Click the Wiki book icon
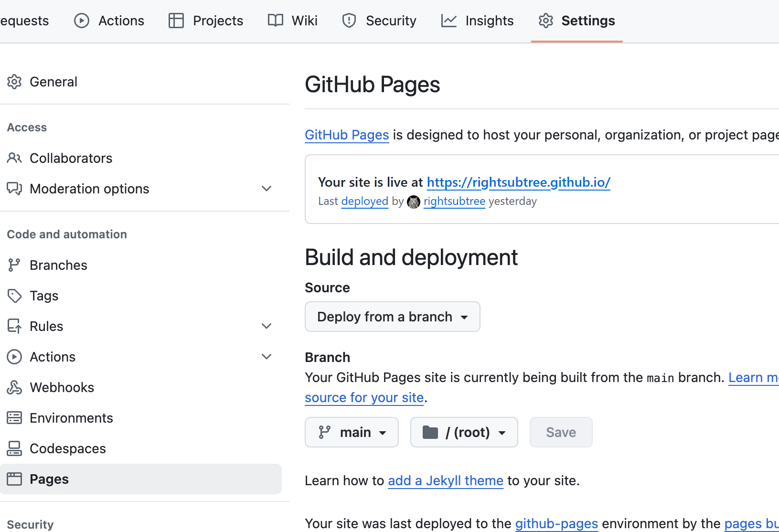The width and height of the screenshot is (779, 532). 275,21
